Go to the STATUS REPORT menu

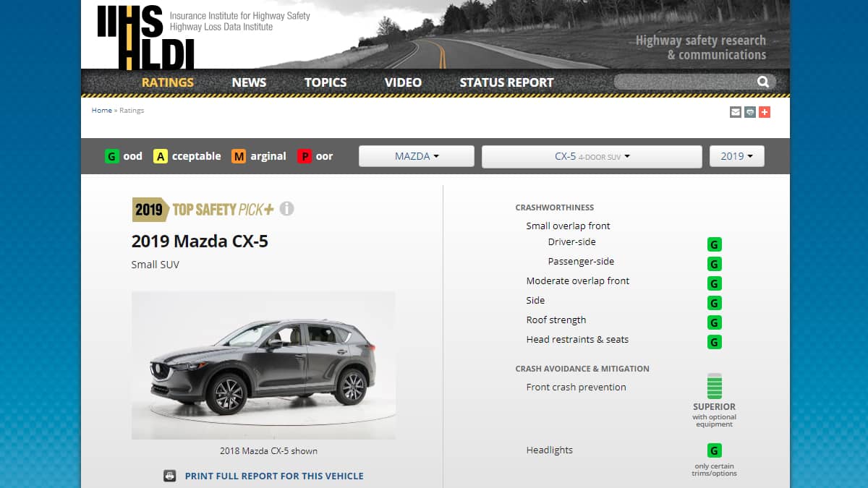506,82
